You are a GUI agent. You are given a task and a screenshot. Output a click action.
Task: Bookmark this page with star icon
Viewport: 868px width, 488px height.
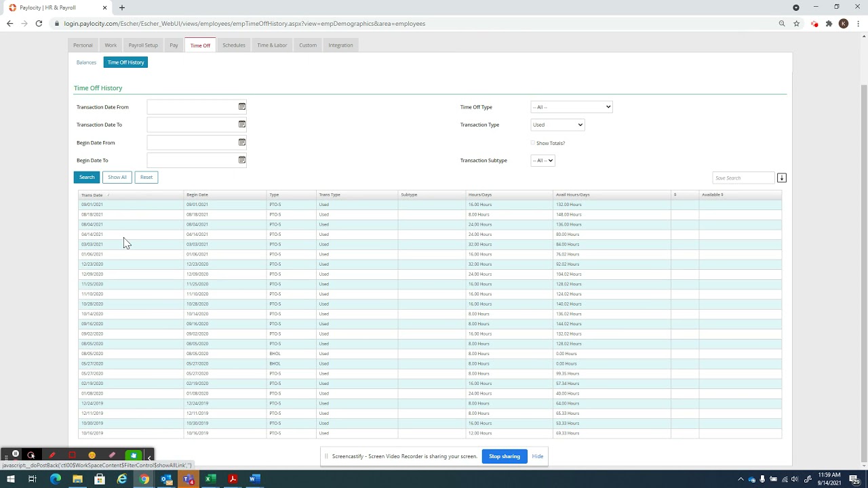point(797,24)
